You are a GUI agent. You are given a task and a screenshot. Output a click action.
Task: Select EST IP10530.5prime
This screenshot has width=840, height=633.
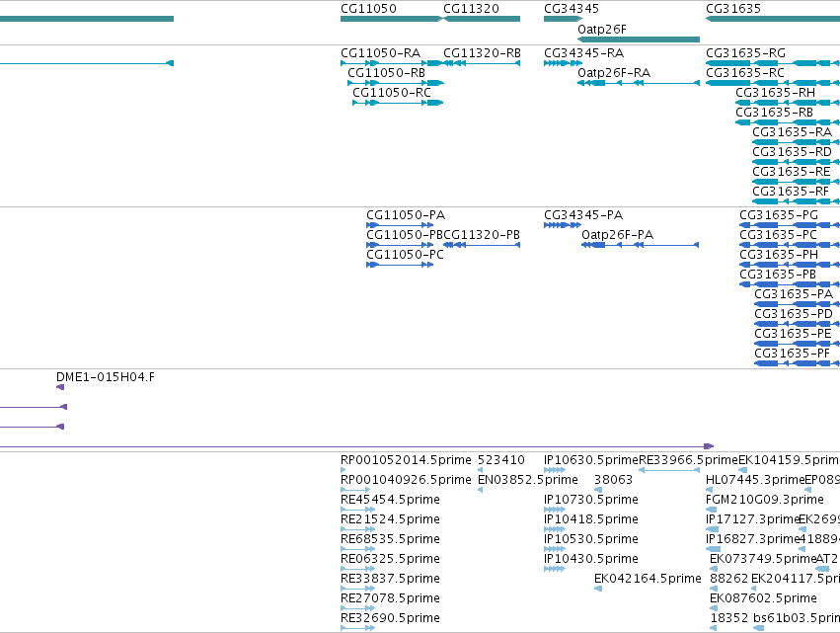[x=555, y=549]
